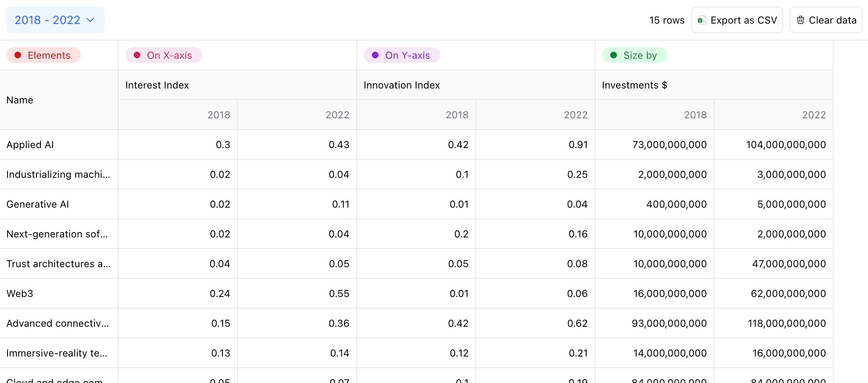Click Advanced connectivity 2022 Innovation value 0.62
The width and height of the screenshot is (868, 383).
(577, 323)
